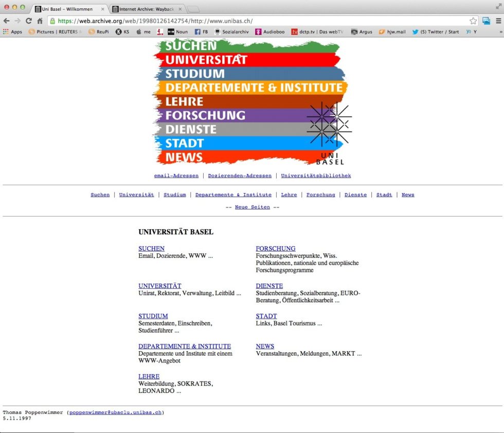The image size is (504, 433).
Task: Click Lehre in the text navigation row
Action: pyautogui.click(x=289, y=195)
